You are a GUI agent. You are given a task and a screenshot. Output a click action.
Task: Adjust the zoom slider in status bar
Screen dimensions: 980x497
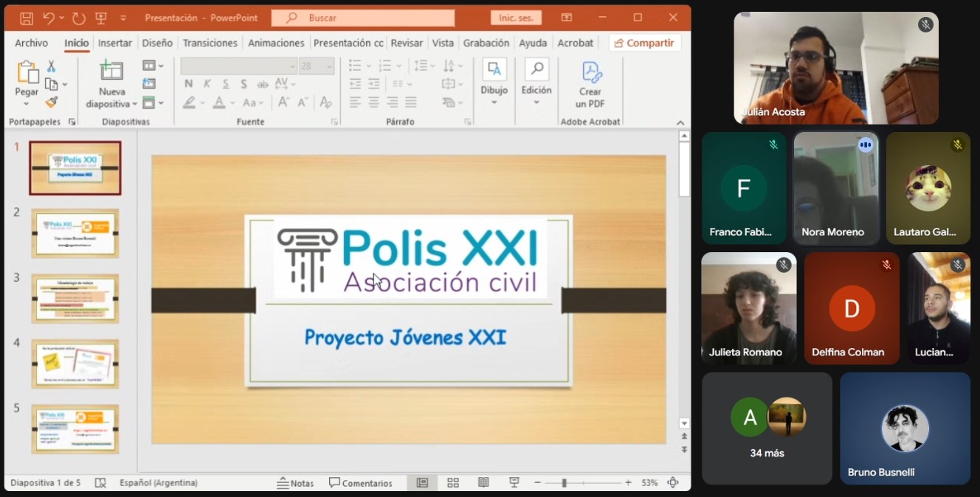click(564, 483)
